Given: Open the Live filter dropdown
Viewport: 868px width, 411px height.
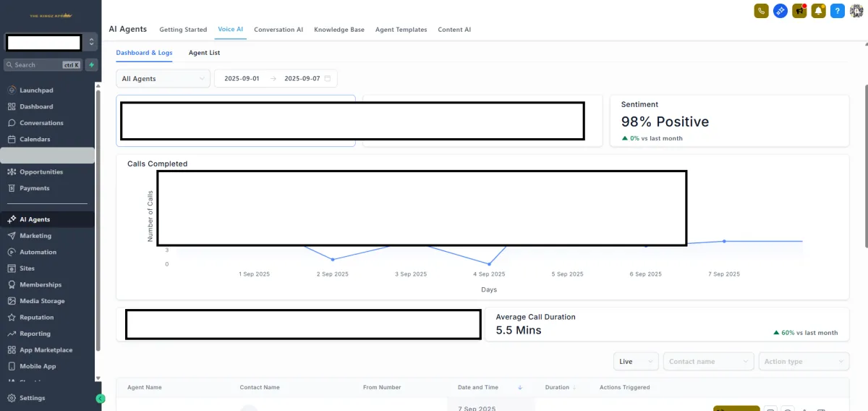Looking at the screenshot, I should click(636, 362).
